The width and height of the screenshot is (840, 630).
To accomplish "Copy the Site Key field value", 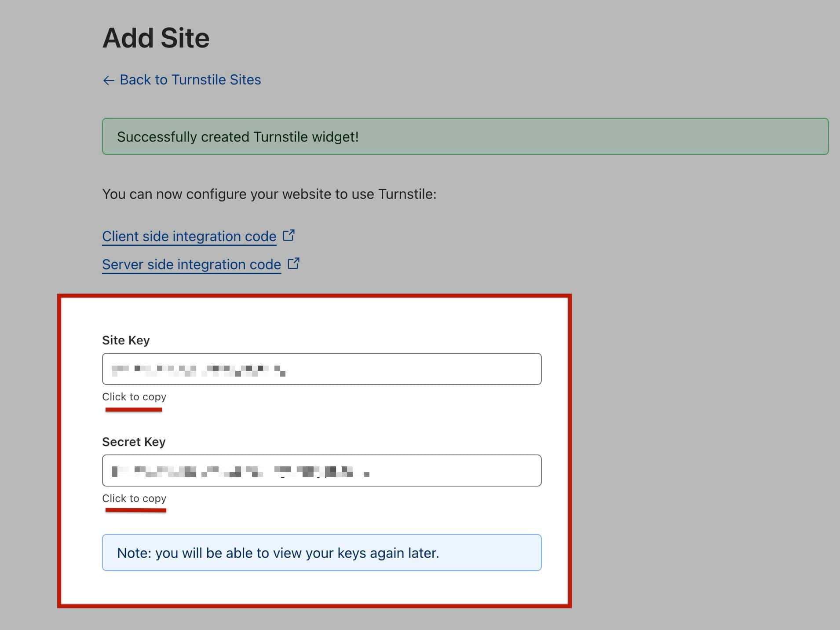I will 321,369.
